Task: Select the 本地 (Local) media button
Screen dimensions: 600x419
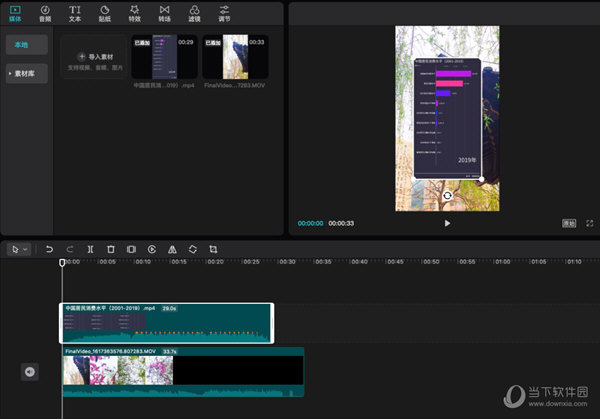Action: (x=26, y=45)
